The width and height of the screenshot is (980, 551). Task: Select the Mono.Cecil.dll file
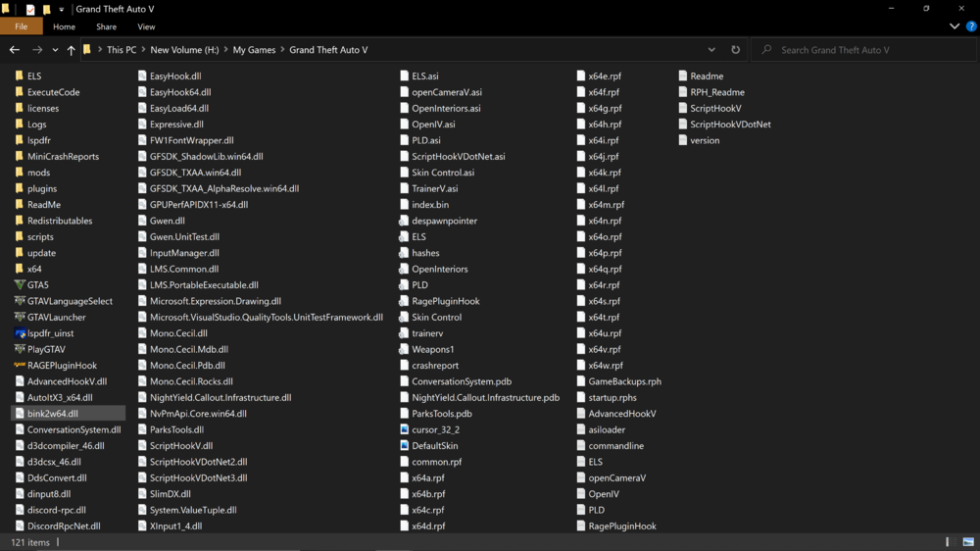point(172,333)
